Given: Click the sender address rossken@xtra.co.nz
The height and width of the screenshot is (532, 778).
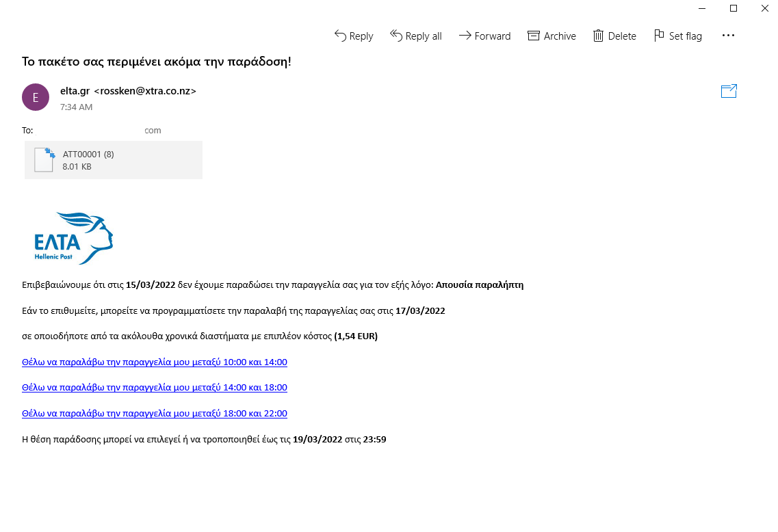Looking at the screenshot, I should pos(145,91).
